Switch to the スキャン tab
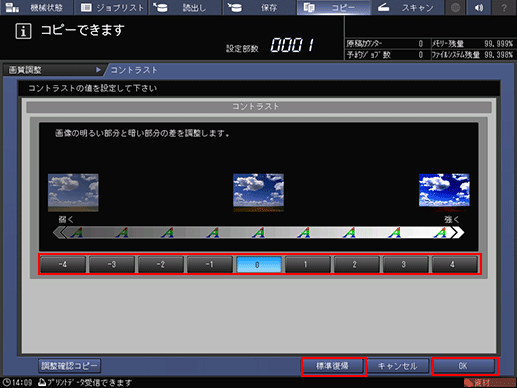The height and width of the screenshot is (388, 517). point(407,7)
